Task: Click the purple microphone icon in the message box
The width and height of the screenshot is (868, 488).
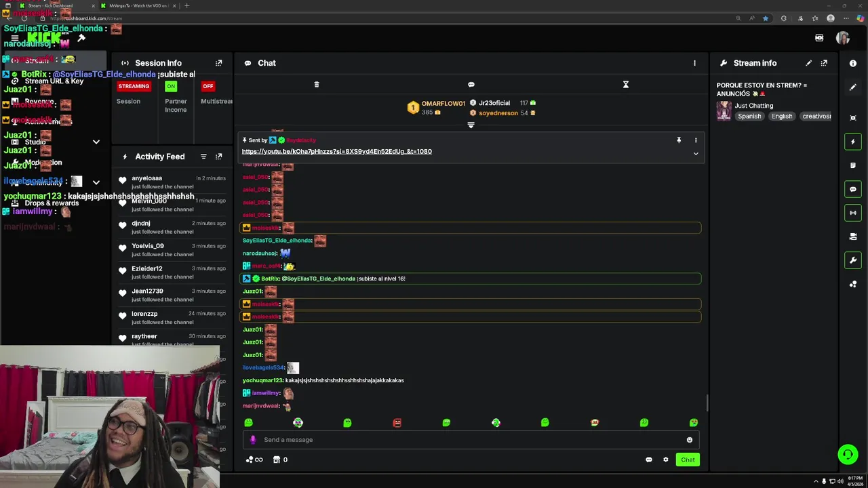Action: (253, 440)
